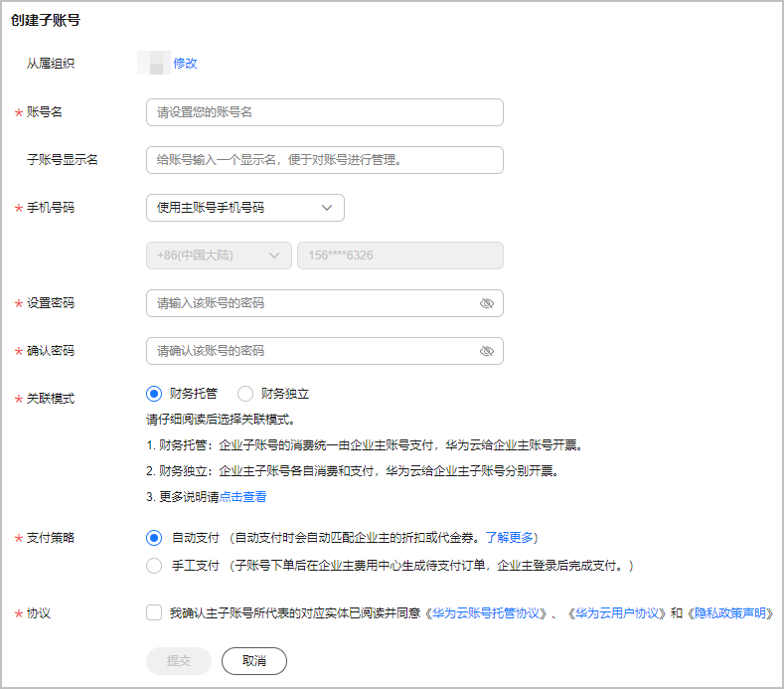This screenshot has height=689, width=784.
Task: Show password in 设置密码 field eye icon
Action: 486,303
